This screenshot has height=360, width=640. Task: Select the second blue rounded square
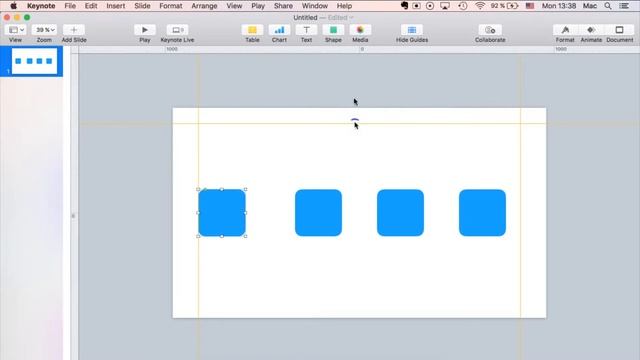318,213
